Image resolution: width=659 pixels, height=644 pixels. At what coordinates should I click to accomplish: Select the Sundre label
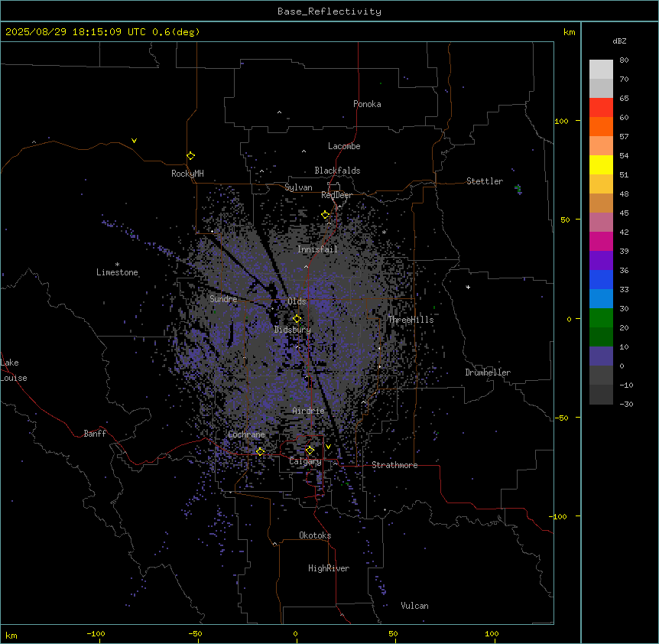point(223,299)
